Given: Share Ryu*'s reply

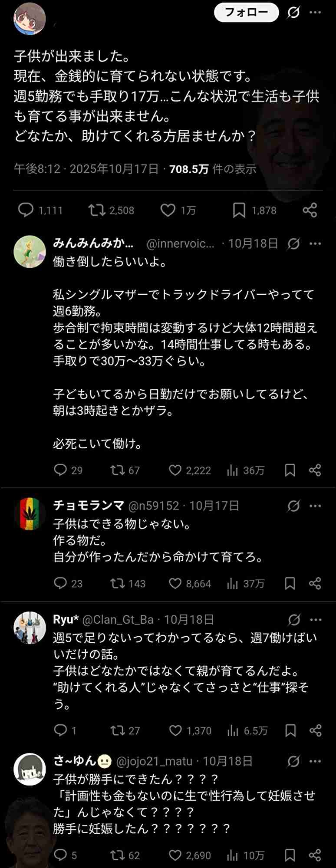Looking at the screenshot, I should [315, 730].
